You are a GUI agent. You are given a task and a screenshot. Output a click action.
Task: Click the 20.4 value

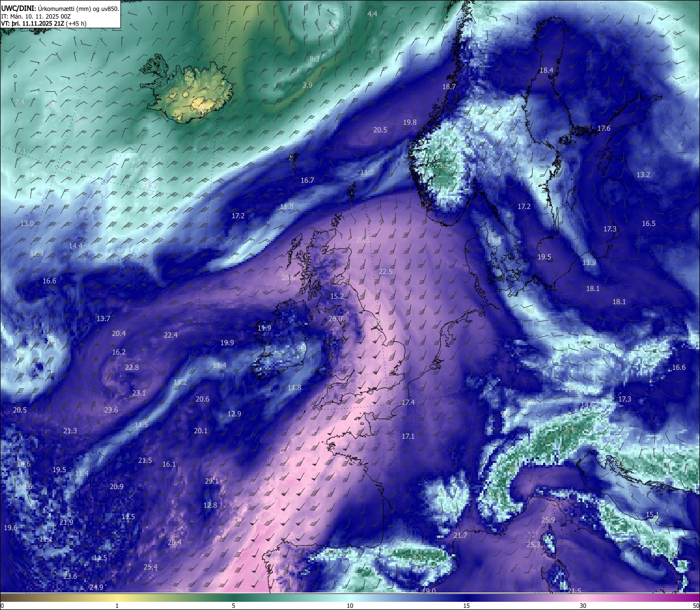click(x=119, y=333)
